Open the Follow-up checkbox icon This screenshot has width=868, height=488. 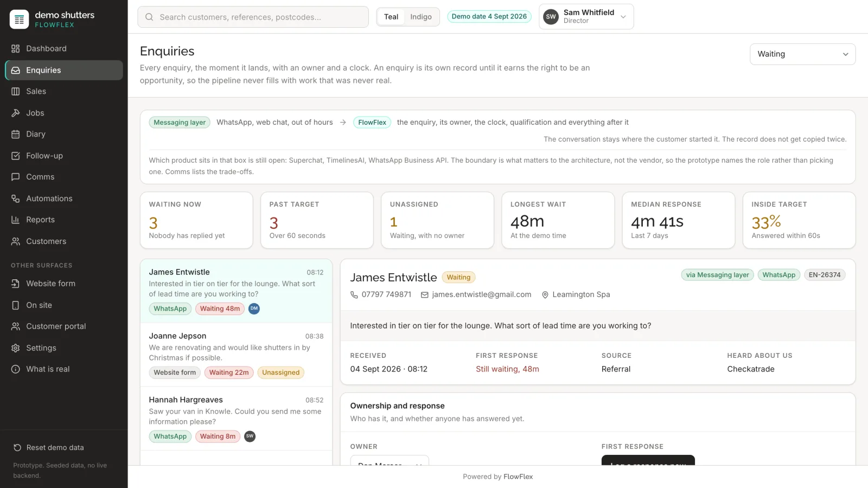16,156
